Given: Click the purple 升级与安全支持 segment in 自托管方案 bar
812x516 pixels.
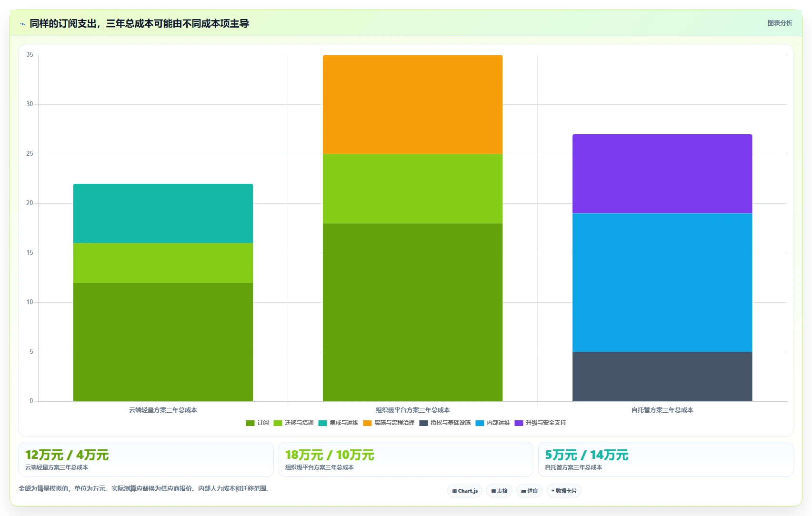Looking at the screenshot, I should [662, 174].
